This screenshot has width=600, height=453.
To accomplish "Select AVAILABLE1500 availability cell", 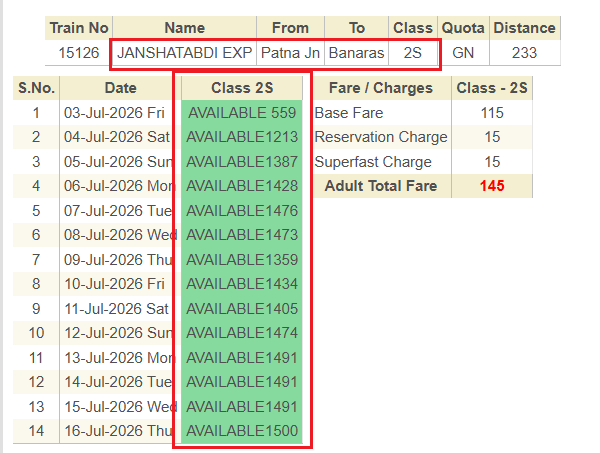I will 242,431.
